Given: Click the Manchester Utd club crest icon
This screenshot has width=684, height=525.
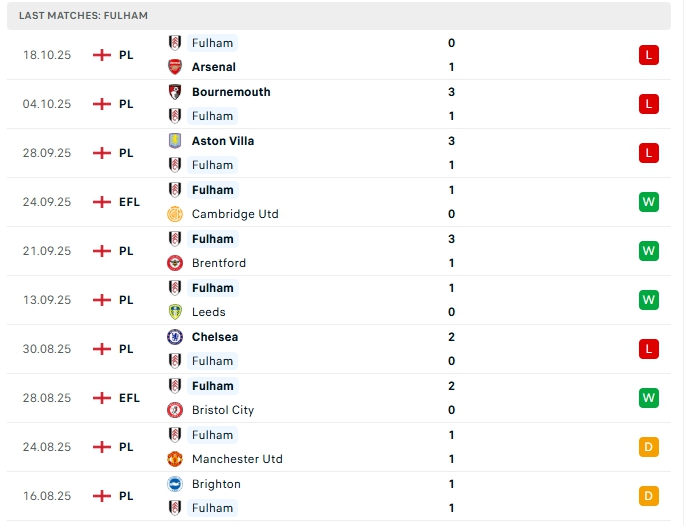Looking at the screenshot, I should (175, 459).
